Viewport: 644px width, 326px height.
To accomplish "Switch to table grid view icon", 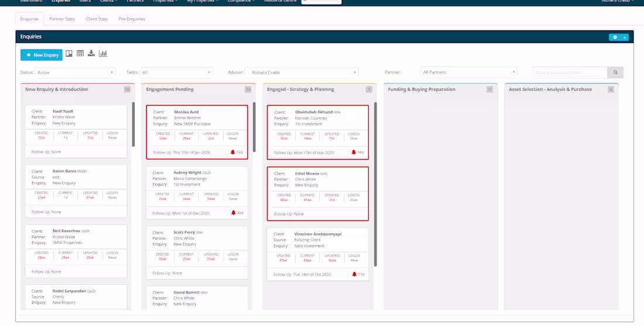I will click(x=80, y=53).
